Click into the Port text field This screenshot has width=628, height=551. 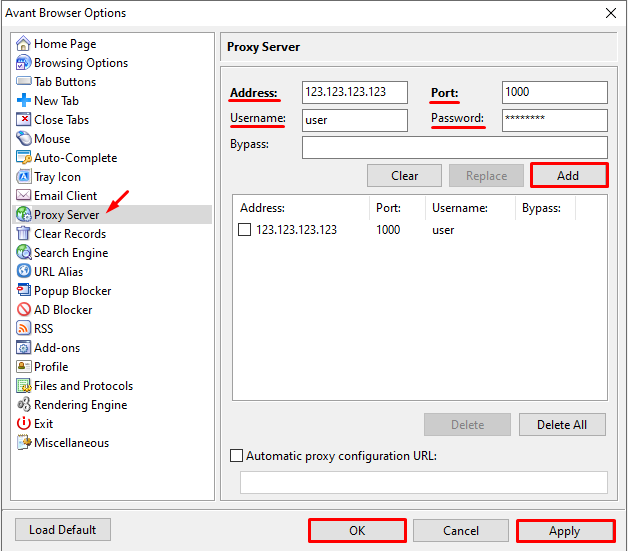(555, 92)
